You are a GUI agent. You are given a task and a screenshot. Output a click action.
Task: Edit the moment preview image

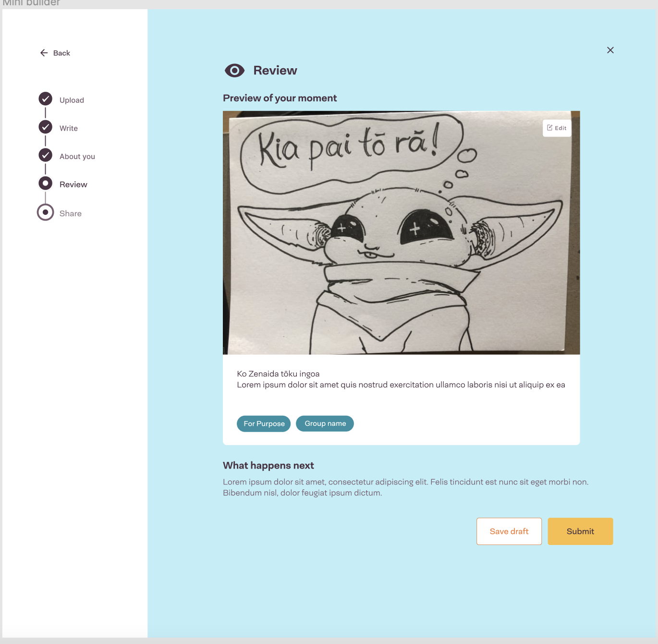click(x=557, y=128)
